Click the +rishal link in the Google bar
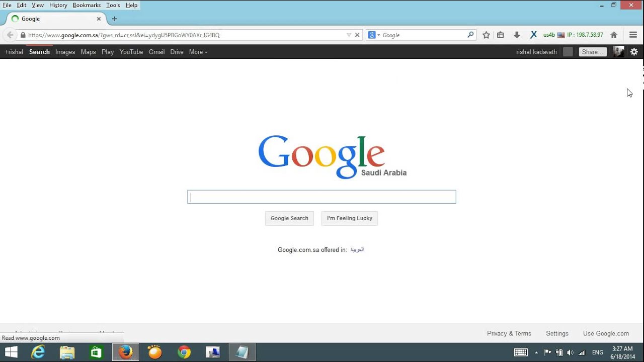The height and width of the screenshot is (362, 644). pyautogui.click(x=14, y=52)
